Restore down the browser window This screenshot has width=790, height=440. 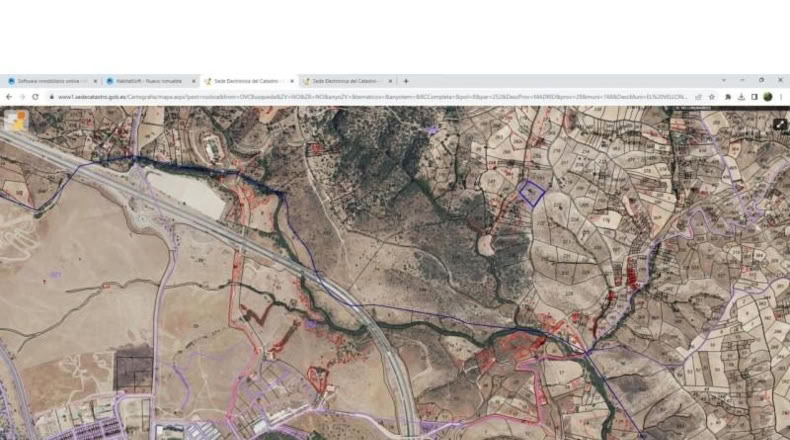pyautogui.click(x=761, y=80)
